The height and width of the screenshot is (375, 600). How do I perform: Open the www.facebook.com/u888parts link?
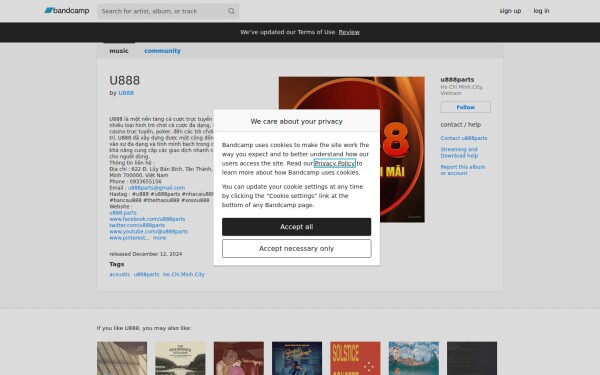(147, 219)
